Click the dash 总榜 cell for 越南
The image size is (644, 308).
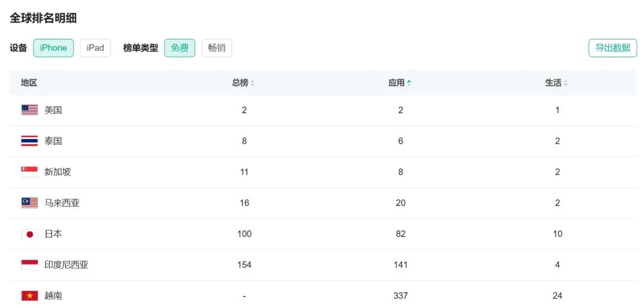[244, 295]
